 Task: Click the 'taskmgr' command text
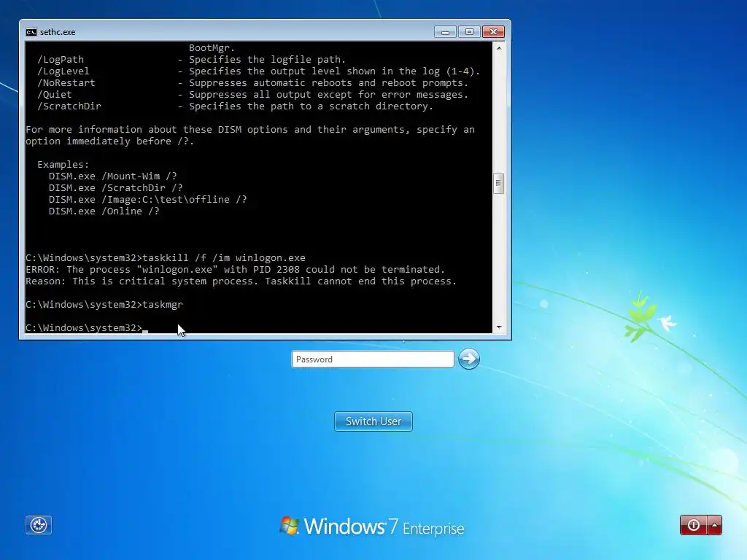pyautogui.click(x=163, y=304)
